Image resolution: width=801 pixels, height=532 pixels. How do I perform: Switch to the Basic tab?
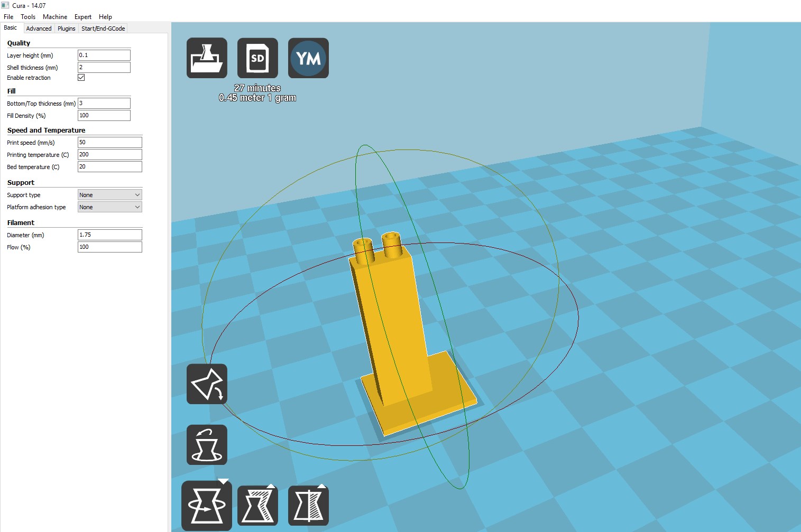pyautogui.click(x=11, y=28)
